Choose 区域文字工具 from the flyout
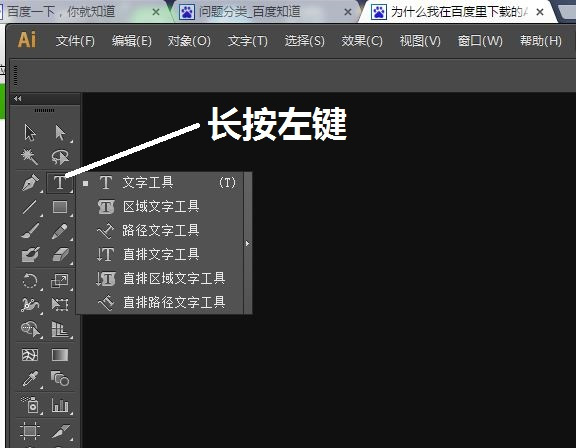576x448 pixels. 159,206
